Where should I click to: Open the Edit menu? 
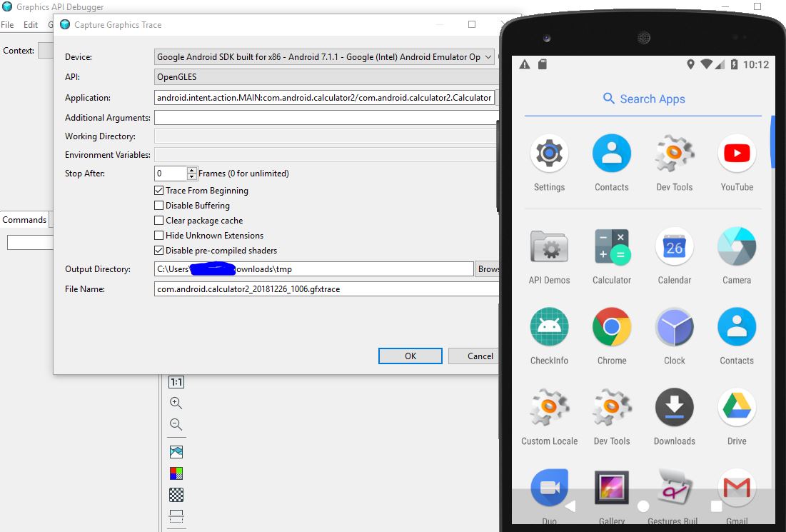(x=30, y=24)
